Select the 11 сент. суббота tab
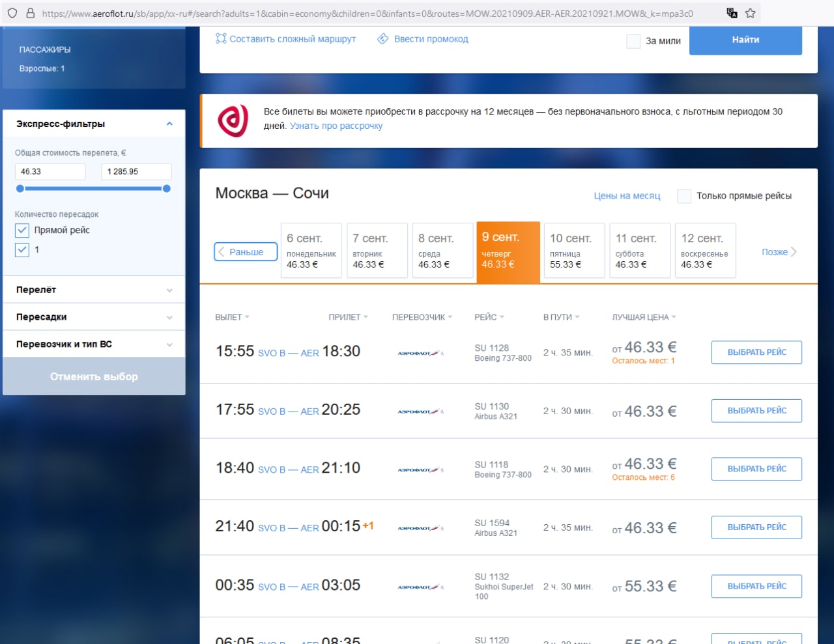 [x=640, y=251]
